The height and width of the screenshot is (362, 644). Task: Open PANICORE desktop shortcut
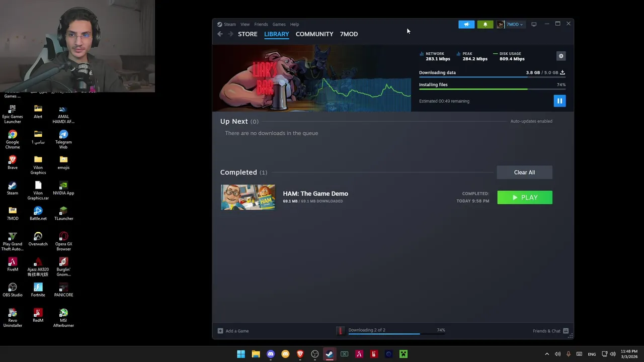(x=63, y=290)
